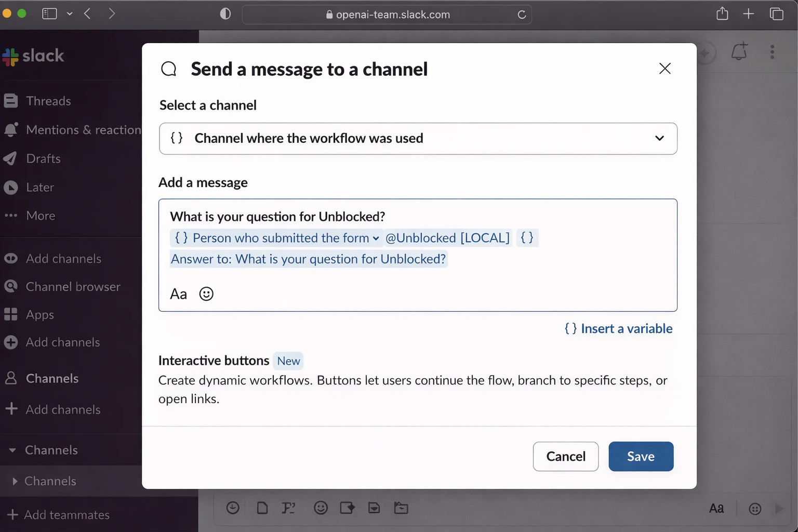Open text formatting with the Aa icon
The height and width of the screenshot is (532, 798).
coord(178,294)
